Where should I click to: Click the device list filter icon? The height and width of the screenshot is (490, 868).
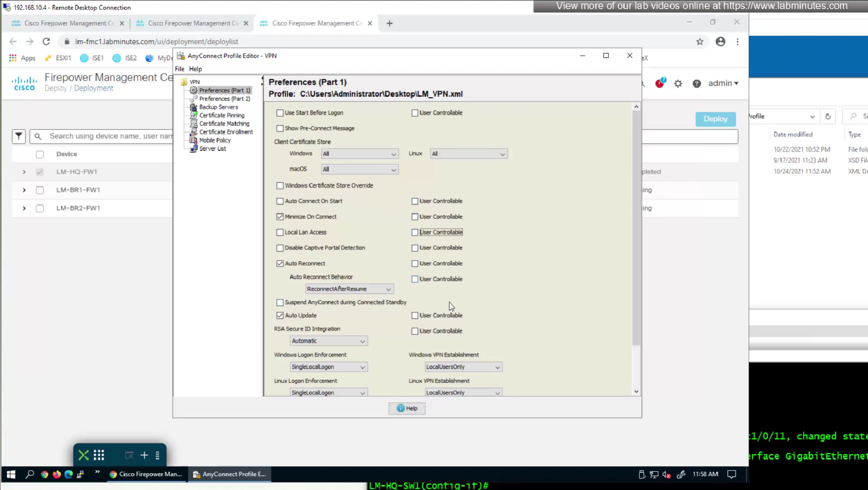(19, 136)
